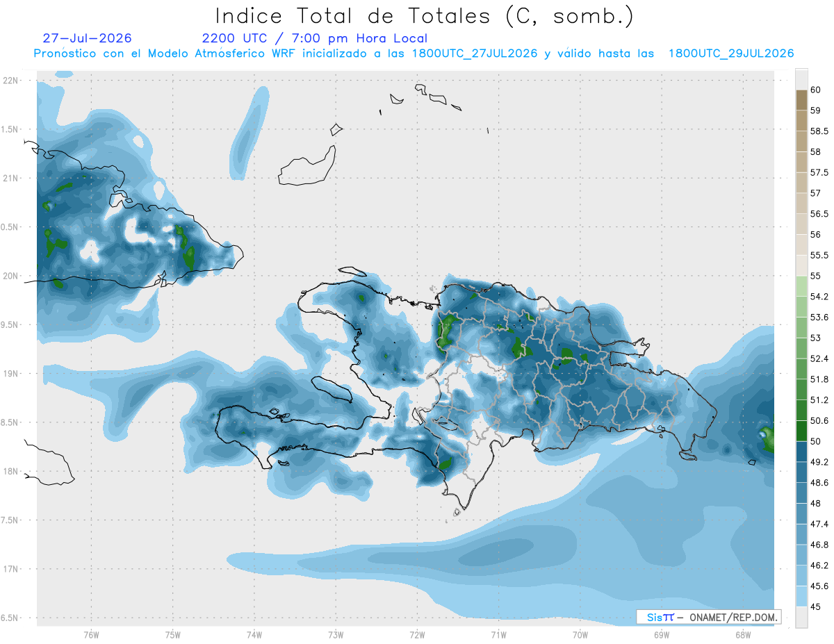This screenshot has width=834, height=644.
Task: Select the '20N' latitude label
Action: [x=10, y=276]
